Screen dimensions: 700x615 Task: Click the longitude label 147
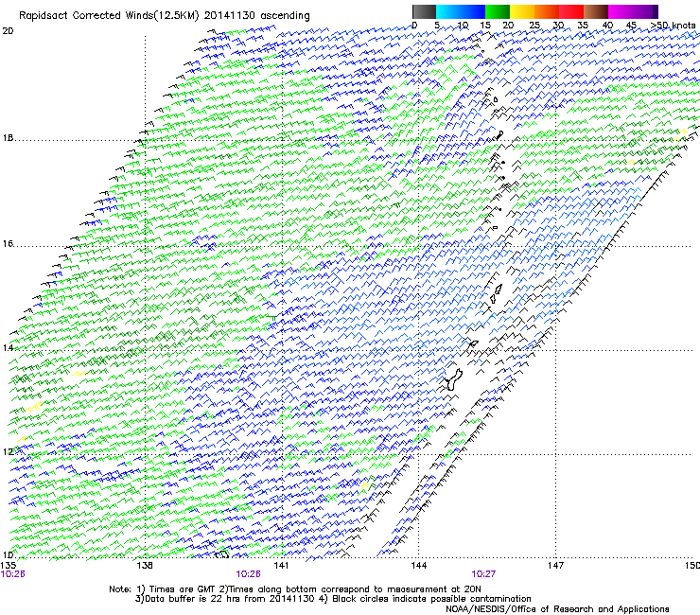tap(556, 566)
